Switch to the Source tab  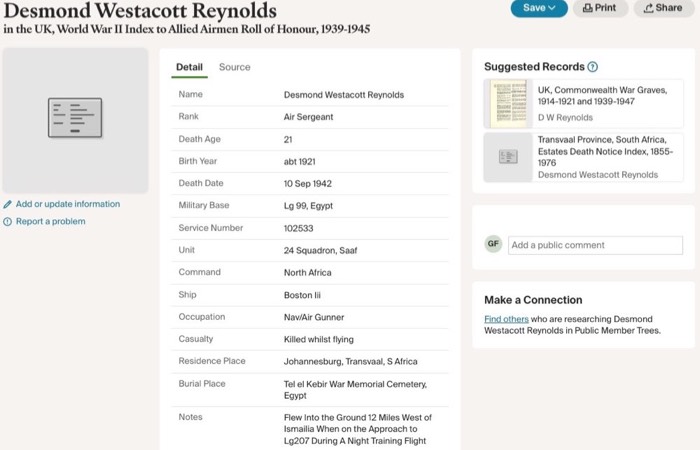pyautogui.click(x=235, y=67)
